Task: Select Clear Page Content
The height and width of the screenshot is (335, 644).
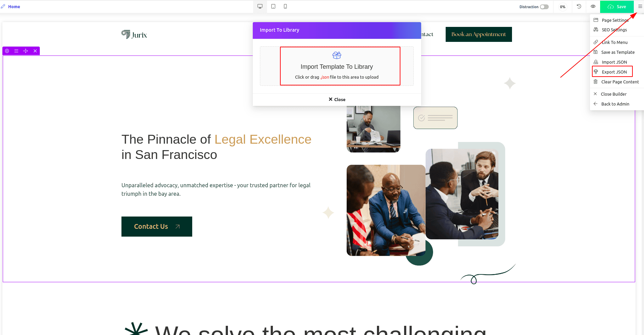Action: click(x=620, y=82)
